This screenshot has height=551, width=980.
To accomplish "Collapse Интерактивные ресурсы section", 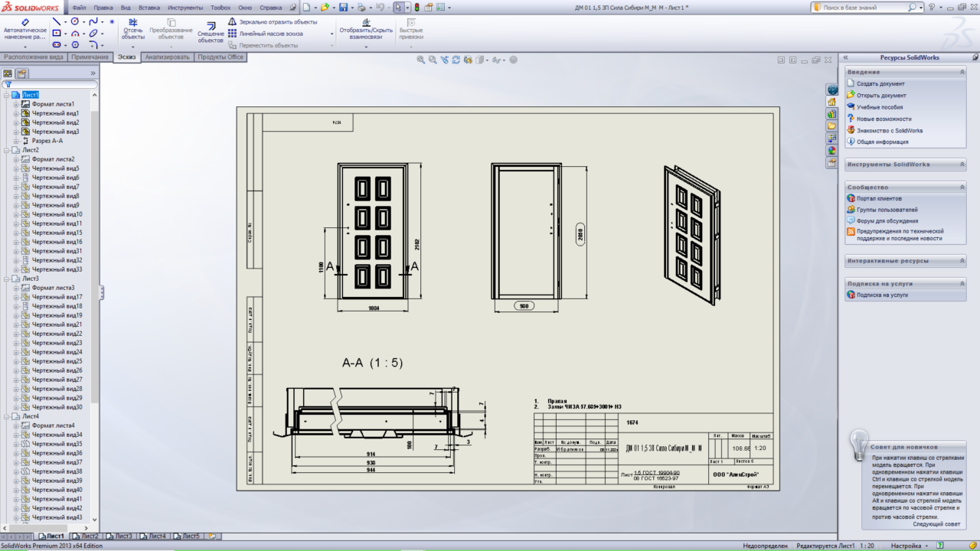I will pyautogui.click(x=962, y=261).
